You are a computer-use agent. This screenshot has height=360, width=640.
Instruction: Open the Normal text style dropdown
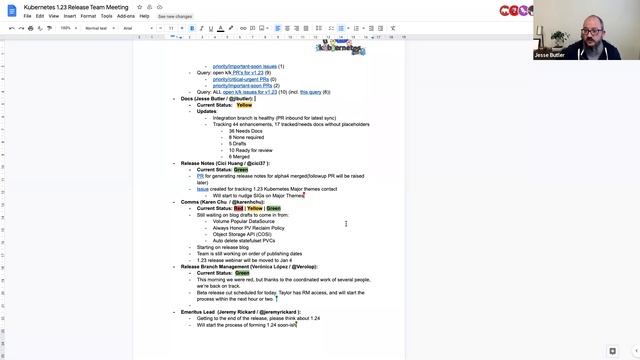coord(100,28)
